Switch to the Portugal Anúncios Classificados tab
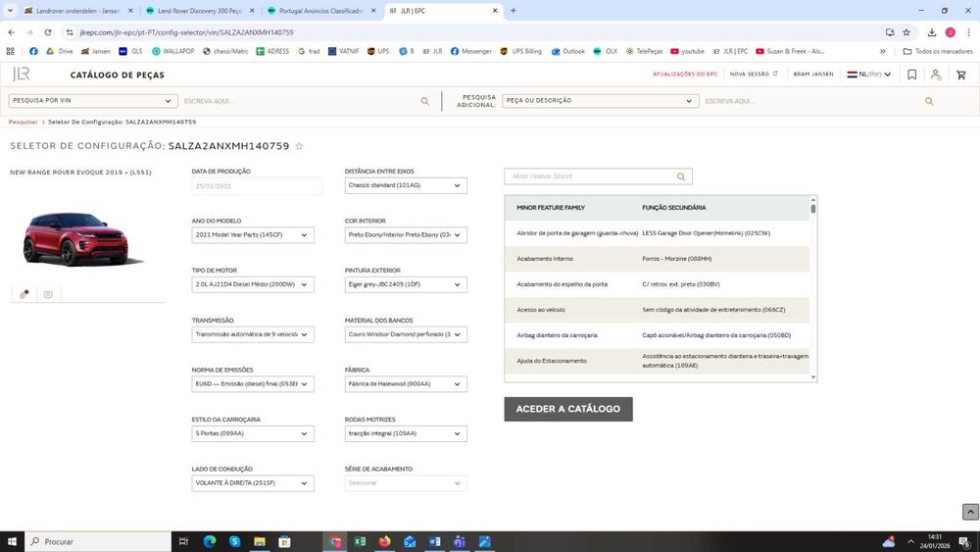980x552 pixels. 321,11
